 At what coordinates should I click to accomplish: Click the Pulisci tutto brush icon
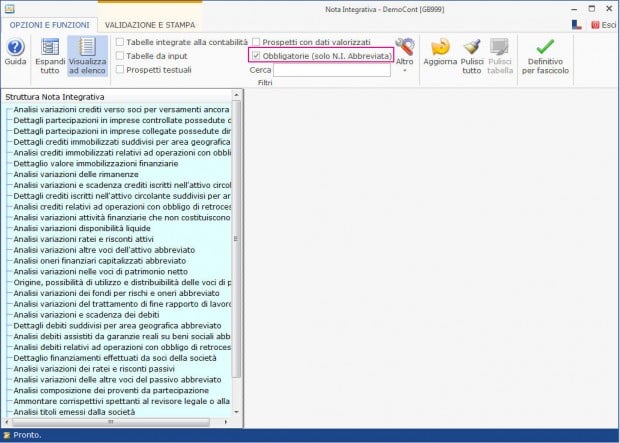(x=472, y=47)
